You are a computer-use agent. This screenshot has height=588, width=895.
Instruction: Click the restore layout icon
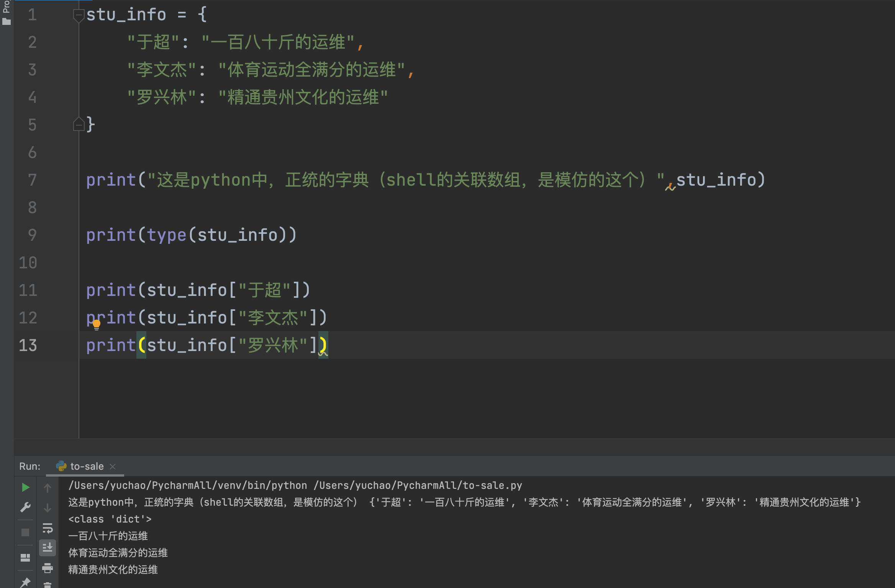25,558
